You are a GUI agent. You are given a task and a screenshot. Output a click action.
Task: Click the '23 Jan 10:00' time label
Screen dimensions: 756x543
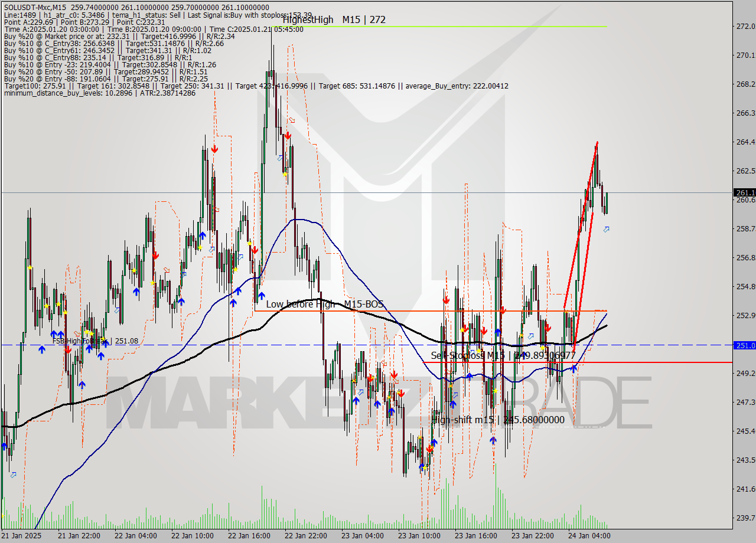pyautogui.click(x=419, y=536)
